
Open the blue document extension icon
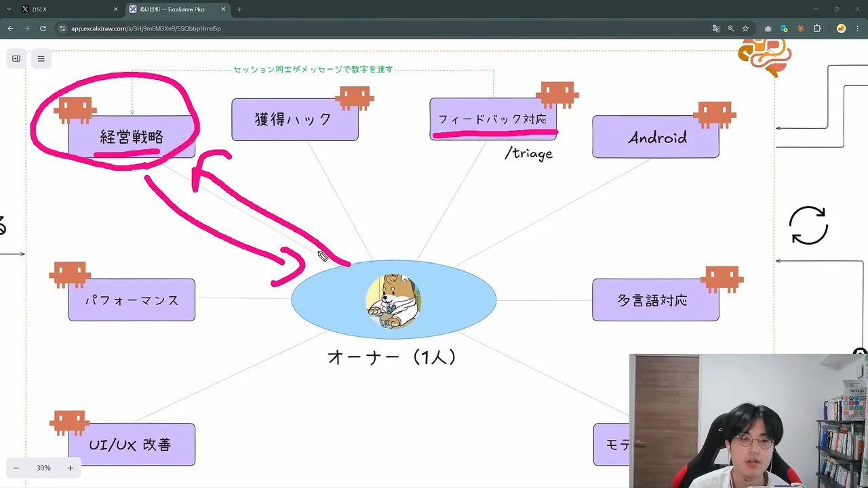pos(784,28)
